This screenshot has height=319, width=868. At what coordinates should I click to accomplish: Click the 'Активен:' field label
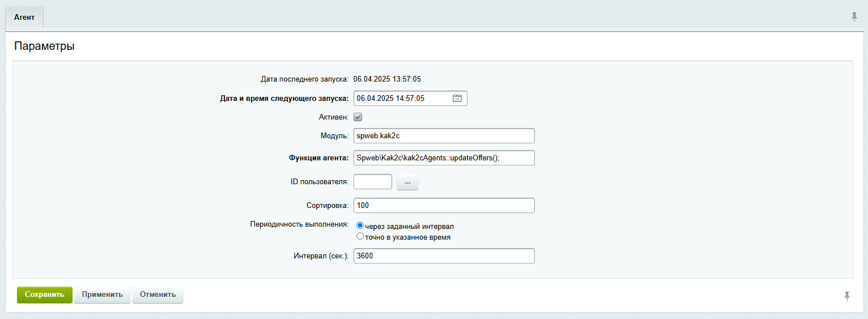click(334, 117)
